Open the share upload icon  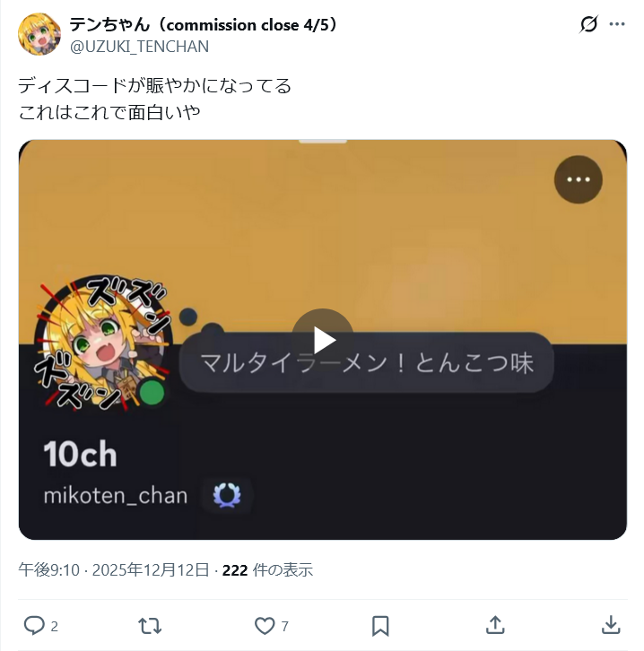coord(495,625)
